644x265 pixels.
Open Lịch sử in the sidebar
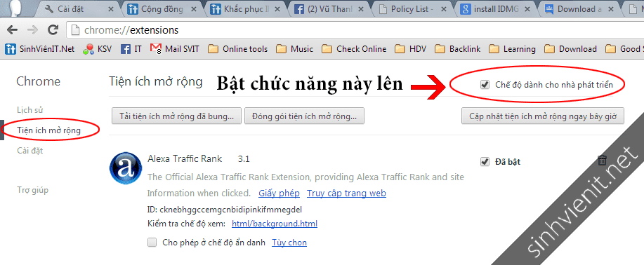(30, 110)
